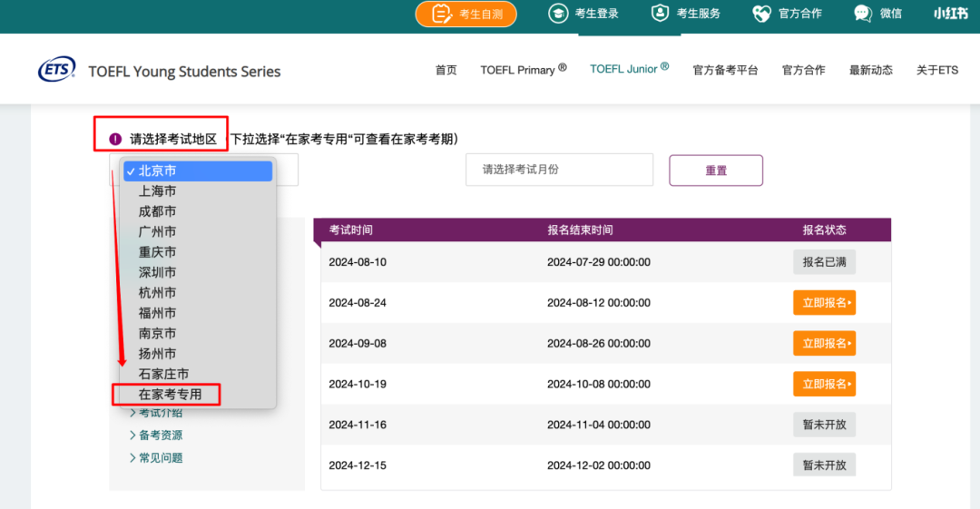Click 立即报名 for 2024-08-24 exam
Screen dimensions: 980x509
coord(824,303)
